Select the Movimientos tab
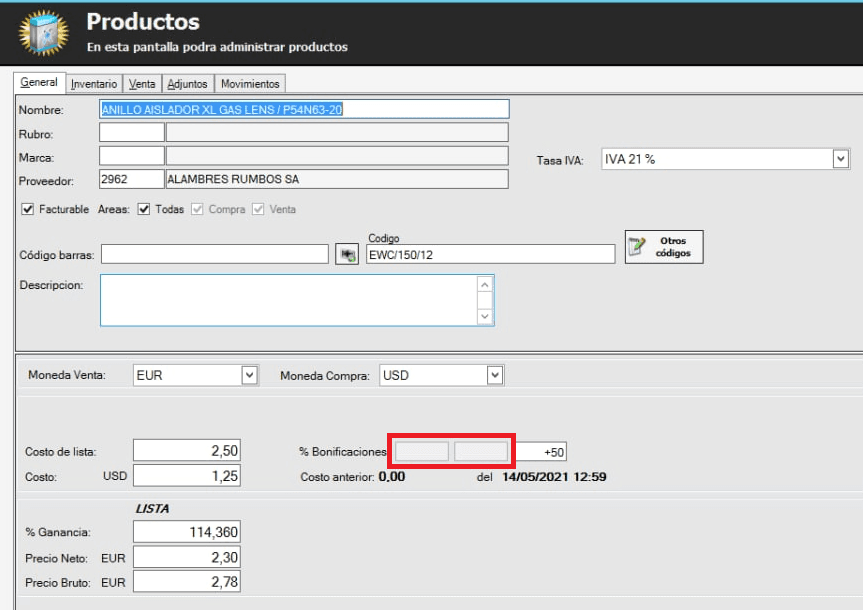The image size is (863, 610). (250, 84)
